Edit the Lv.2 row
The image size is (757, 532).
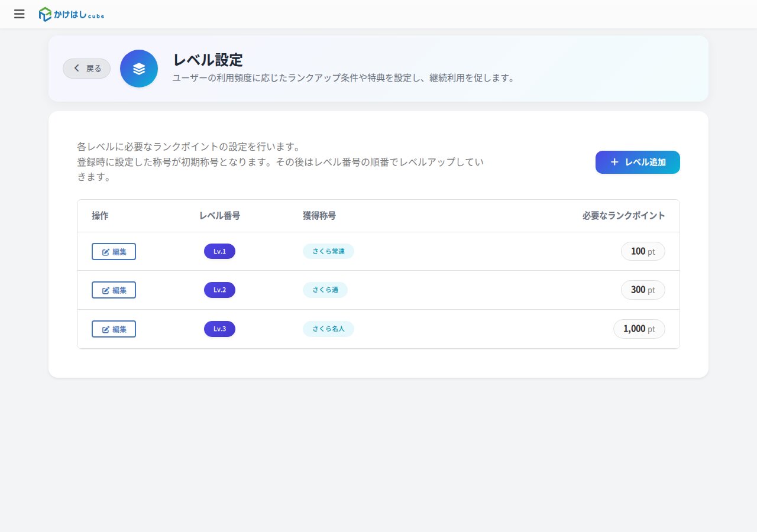point(114,290)
